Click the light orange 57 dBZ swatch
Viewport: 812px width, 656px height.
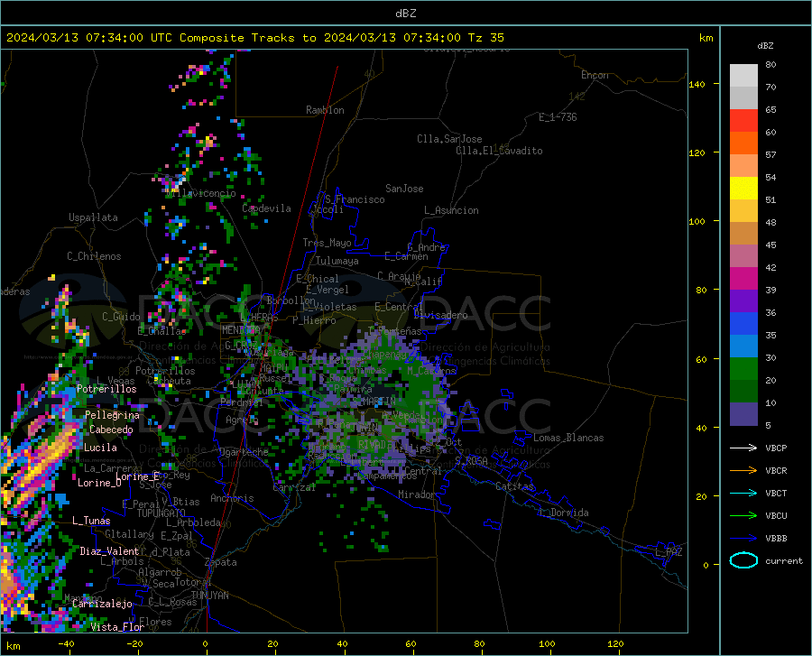pos(743,166)
